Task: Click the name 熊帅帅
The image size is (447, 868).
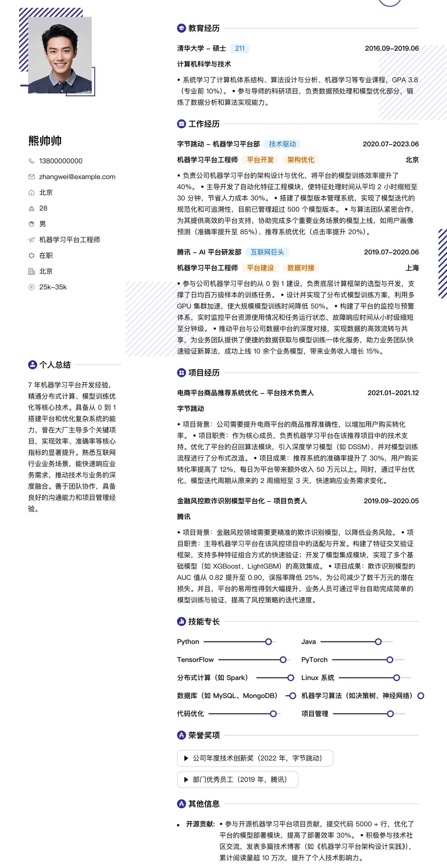Action: 45,140
